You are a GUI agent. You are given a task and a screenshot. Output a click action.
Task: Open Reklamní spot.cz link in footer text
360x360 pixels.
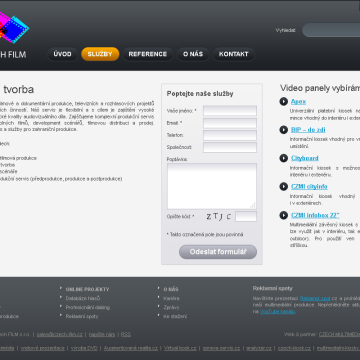315,298
